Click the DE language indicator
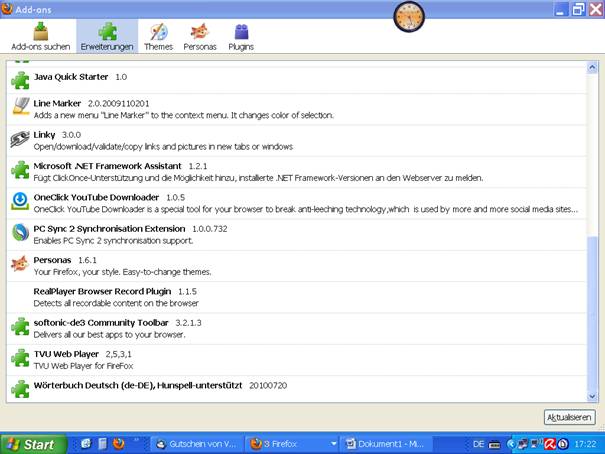The image size is (605, 454). pyautogui.click(x=478, y=444)
